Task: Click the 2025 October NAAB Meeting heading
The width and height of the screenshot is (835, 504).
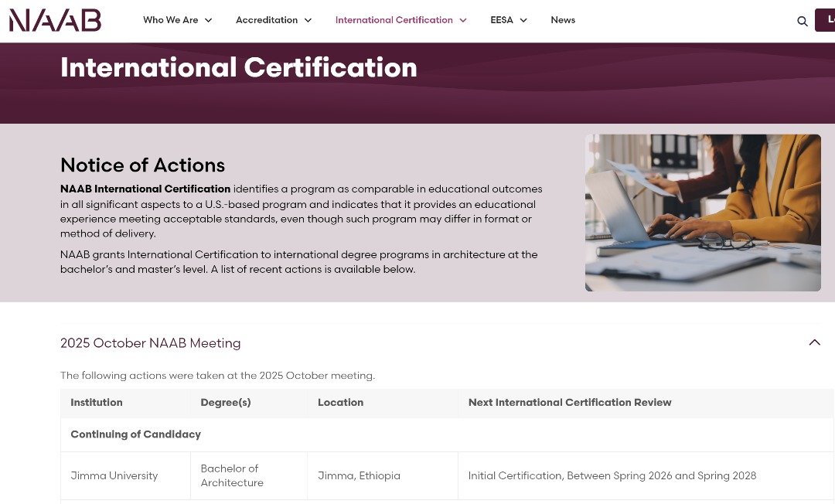Action: [x=150, y=342]
